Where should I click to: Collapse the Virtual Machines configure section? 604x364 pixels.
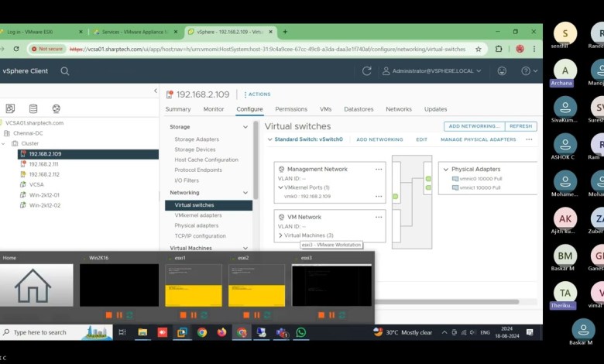pos(245,248)
